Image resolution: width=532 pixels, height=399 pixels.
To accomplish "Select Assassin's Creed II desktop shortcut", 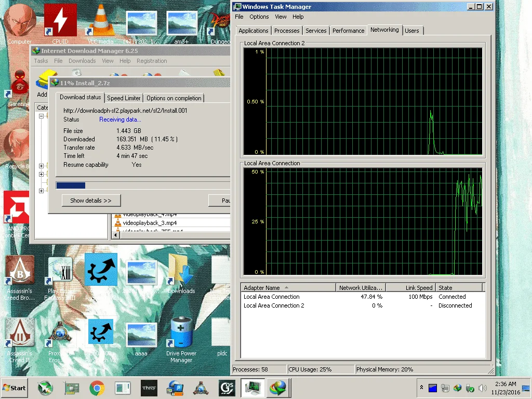I will point(19,340).
